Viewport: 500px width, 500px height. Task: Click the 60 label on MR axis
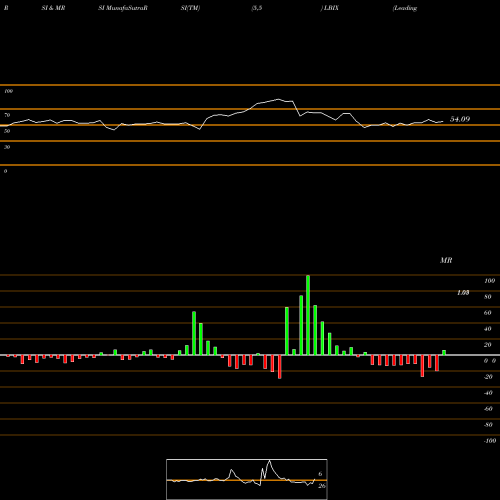pos(488,313)
